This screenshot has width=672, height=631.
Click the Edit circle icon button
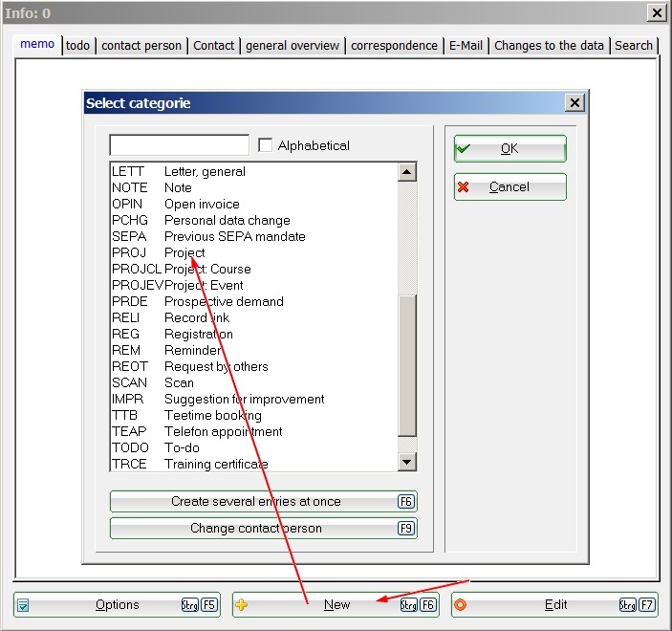coord(554,605)
